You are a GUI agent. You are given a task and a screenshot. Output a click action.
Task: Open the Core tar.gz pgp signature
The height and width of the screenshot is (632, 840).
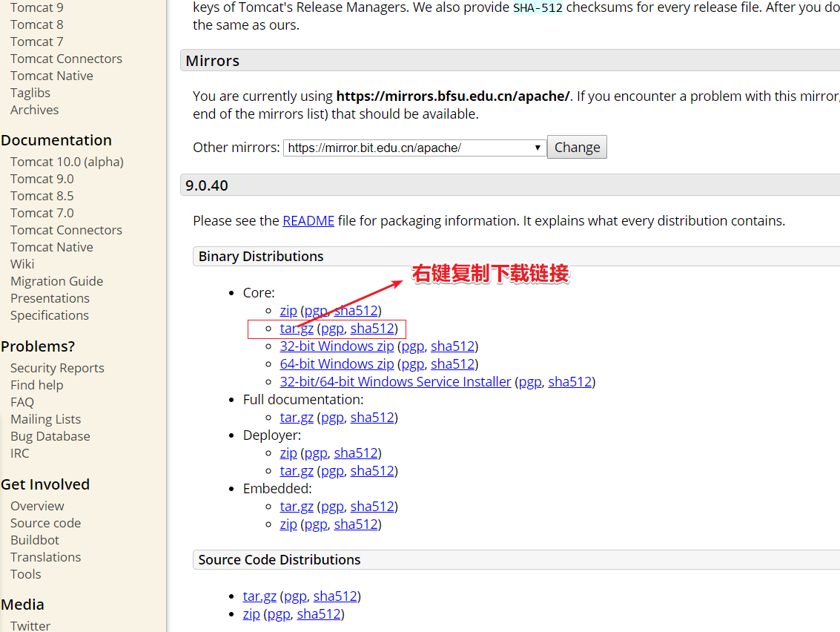click(332, 328)
